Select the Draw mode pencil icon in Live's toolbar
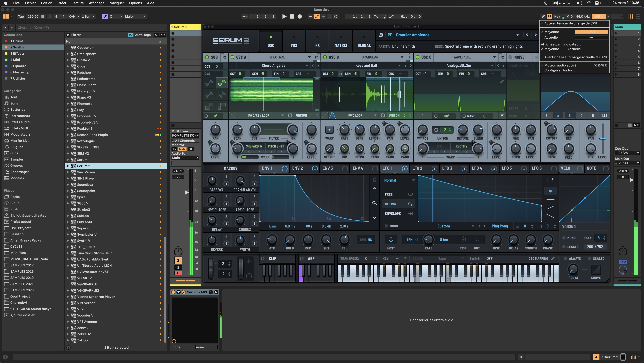This screenshot has width=644, height=363. pos(543,17)
